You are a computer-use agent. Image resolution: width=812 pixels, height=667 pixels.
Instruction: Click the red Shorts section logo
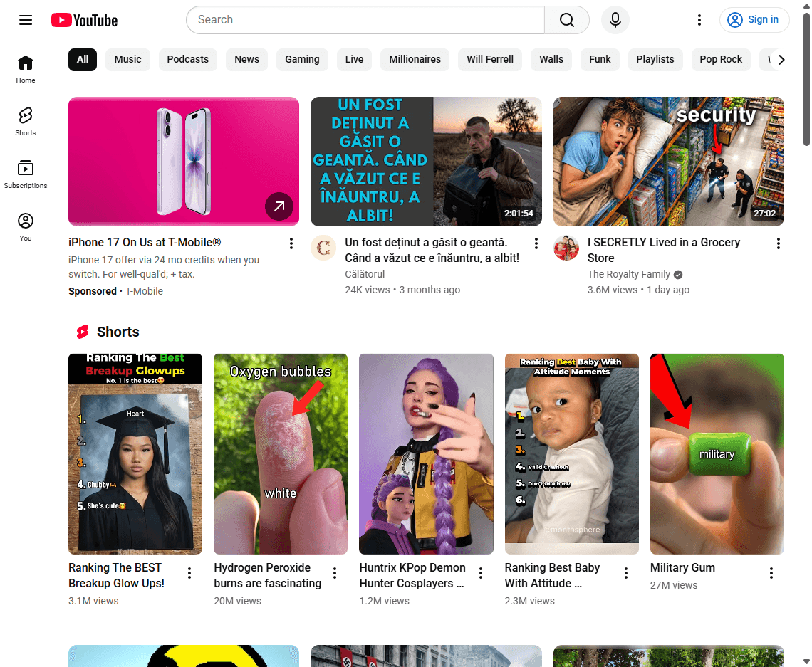click(x=83, y=332)
